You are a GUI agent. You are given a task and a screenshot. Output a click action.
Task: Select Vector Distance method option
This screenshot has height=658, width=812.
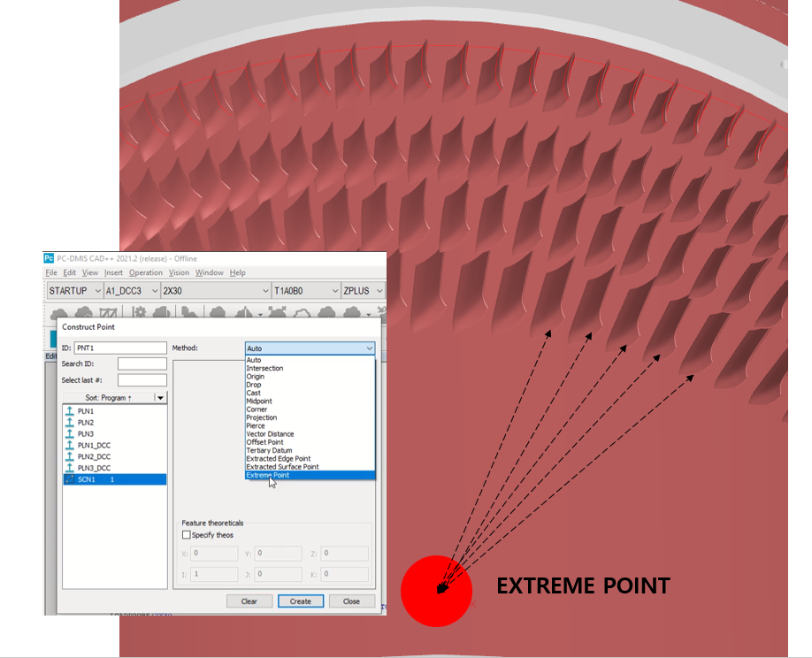[310, 434]
